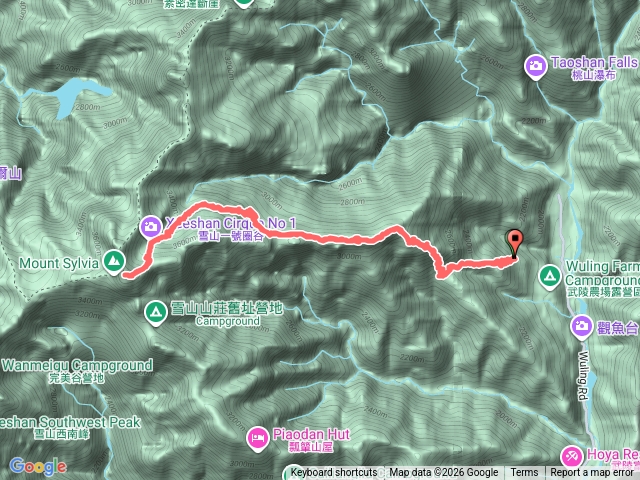
Task: Select the Wuling Farm Campground marker
Action: pyautogui.click(x=549, y=277)
